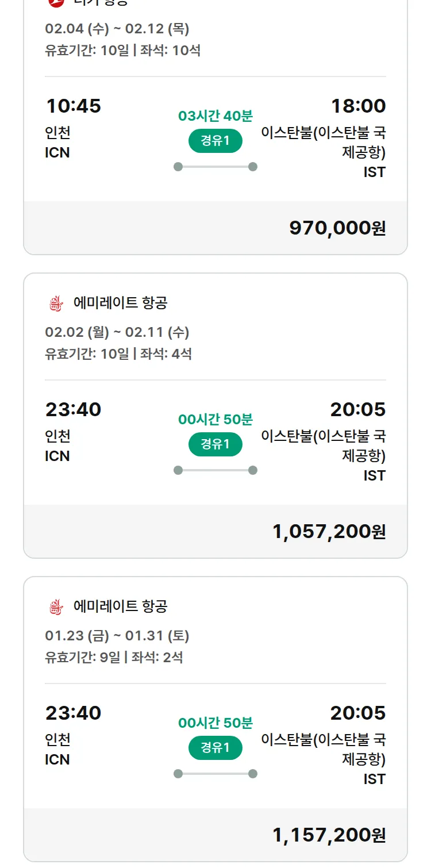Click the 02.02 (월) ~ 02.11 (수) date range
This screenshot has height=868, width=431.
117,332
